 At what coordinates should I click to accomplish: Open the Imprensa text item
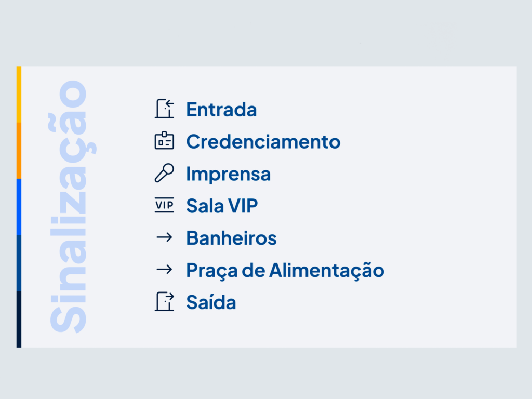(229, 174)
